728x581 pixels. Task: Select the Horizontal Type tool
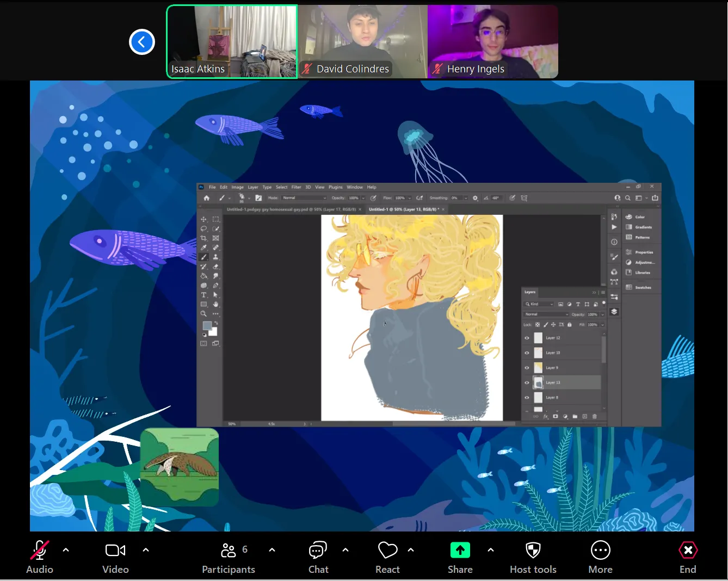[x=203, y=295]
